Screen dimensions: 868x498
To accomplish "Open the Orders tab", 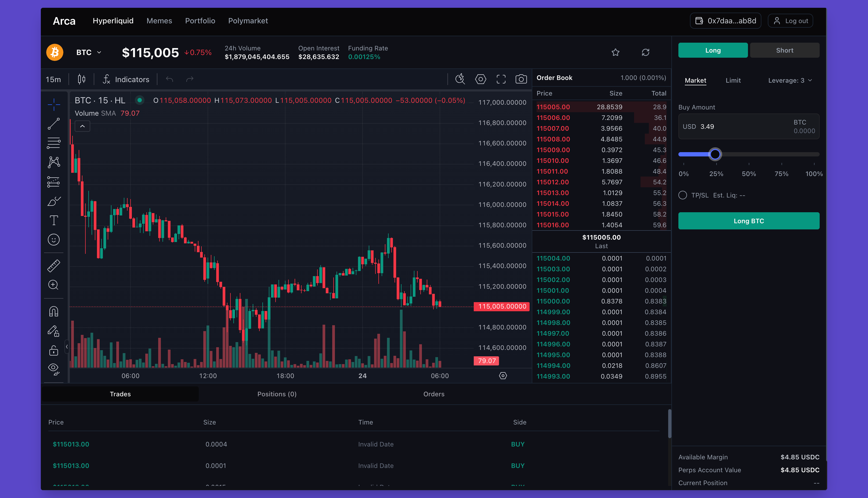I will pos(434,394).
